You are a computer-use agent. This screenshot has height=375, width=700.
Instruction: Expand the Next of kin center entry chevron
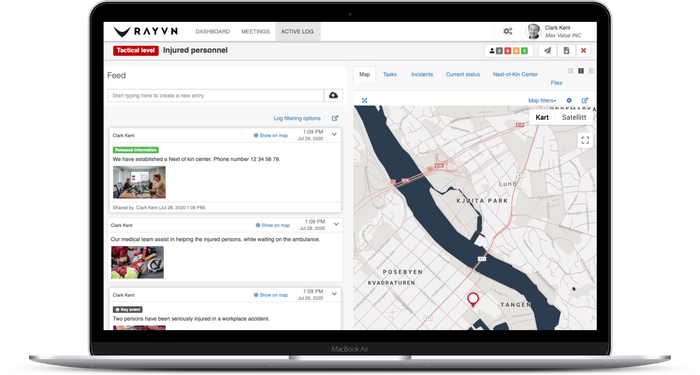334,134
